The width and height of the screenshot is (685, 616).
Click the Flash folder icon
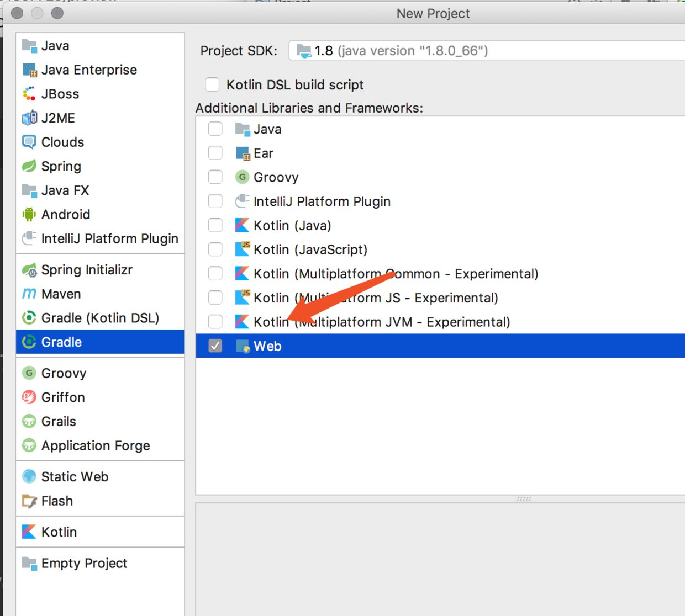tap(29, 501)
